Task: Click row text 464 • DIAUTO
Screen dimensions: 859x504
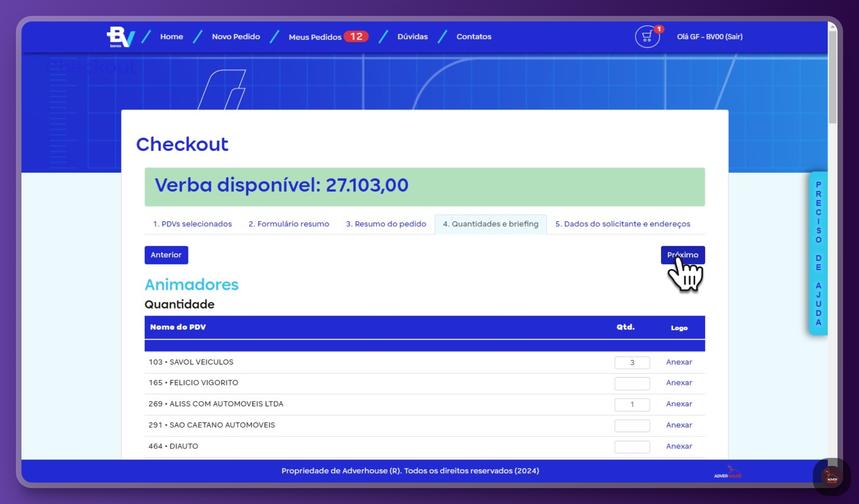Action: 173,446
